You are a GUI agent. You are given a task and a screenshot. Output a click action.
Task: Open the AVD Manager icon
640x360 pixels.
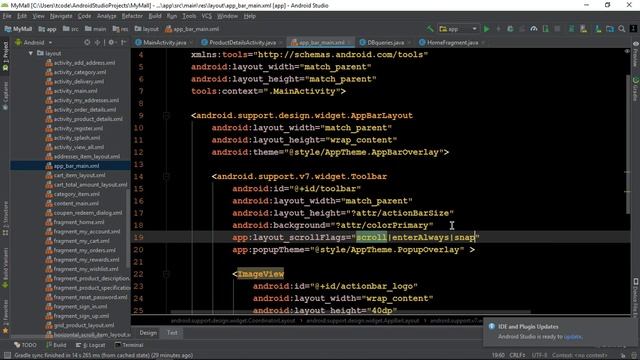point(584,29)
